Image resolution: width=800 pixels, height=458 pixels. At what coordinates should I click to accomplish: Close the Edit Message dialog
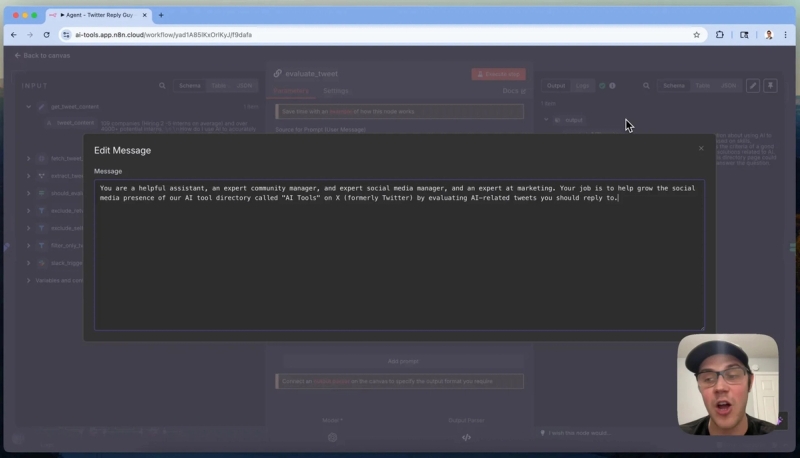point(701,148)
